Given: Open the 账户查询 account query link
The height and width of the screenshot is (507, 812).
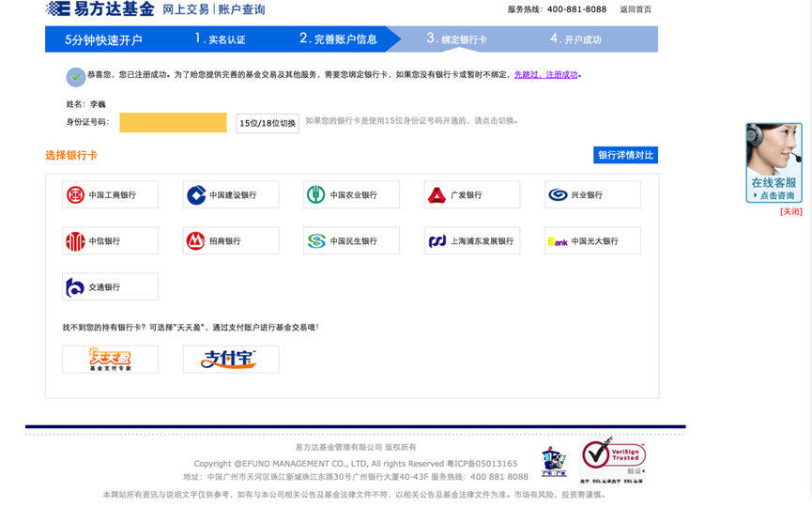Looking at the screenshot, I should coord(242,9).
